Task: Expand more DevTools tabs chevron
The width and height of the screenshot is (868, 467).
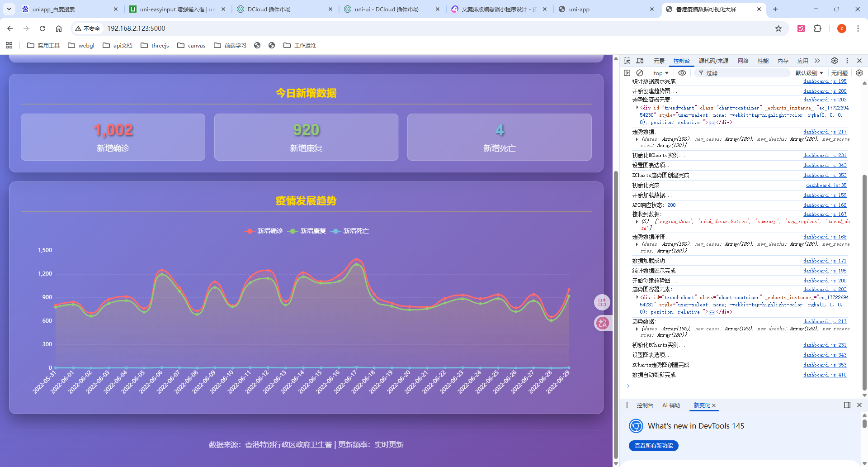Action: [817, 61]
